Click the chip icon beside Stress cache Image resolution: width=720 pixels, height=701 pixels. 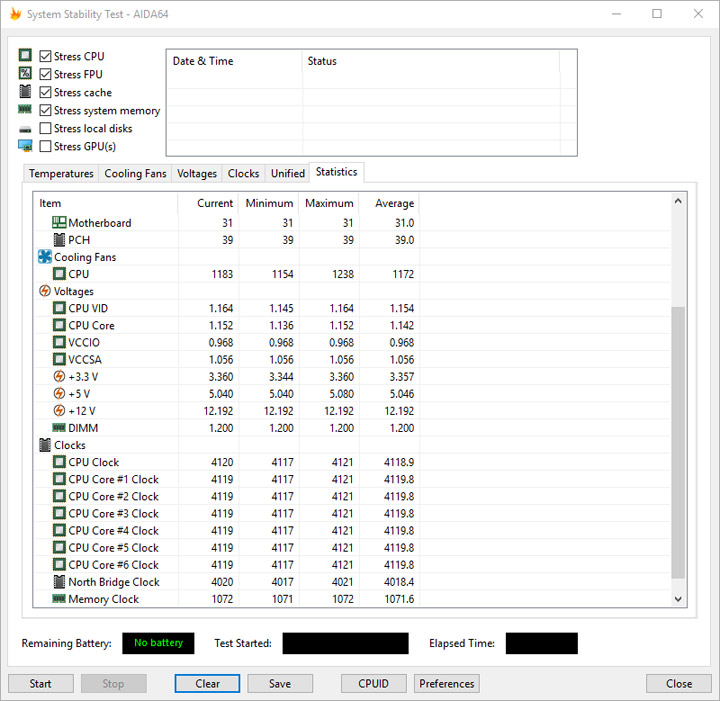pos(25,91)
